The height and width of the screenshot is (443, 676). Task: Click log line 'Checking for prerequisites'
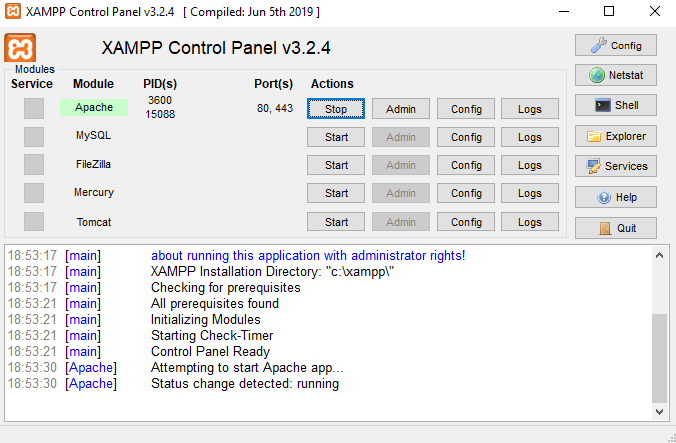(x=225, y=288)
